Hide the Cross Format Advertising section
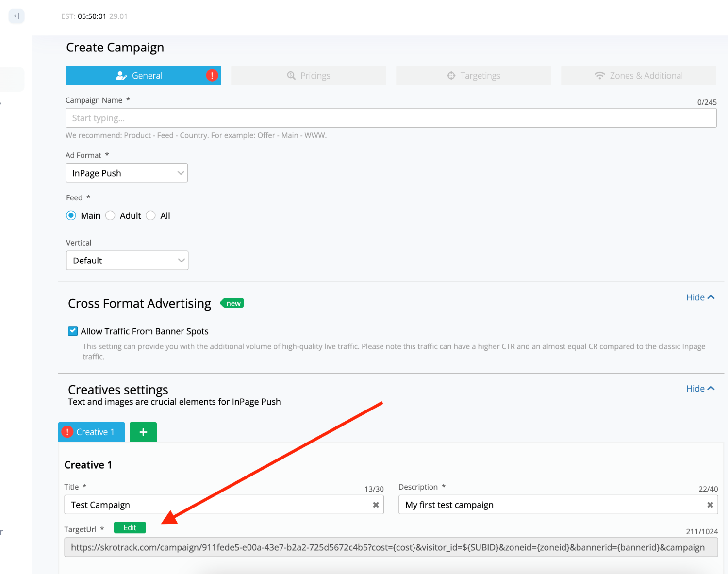Viewport: 728px width, 574px height. (x=700, y=297)
